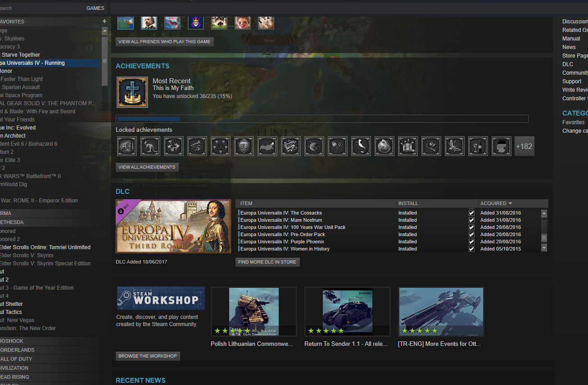This screenshot has width=588, height=385.
Task: Select the three shields locked achievement icon
Action: (221, 146)
